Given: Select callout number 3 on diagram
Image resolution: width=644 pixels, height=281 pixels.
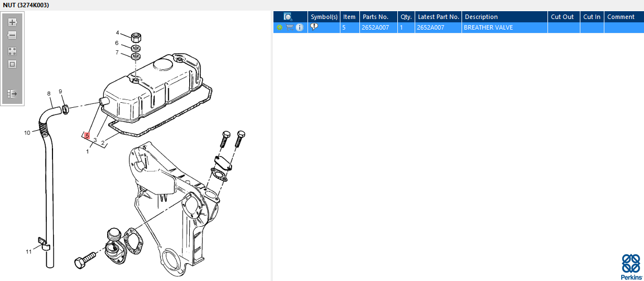Looking at the screenshot, I should point(95,140).
